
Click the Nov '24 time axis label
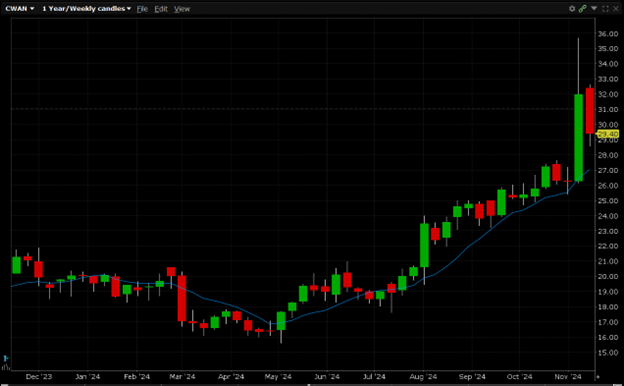tap(568, 376)
